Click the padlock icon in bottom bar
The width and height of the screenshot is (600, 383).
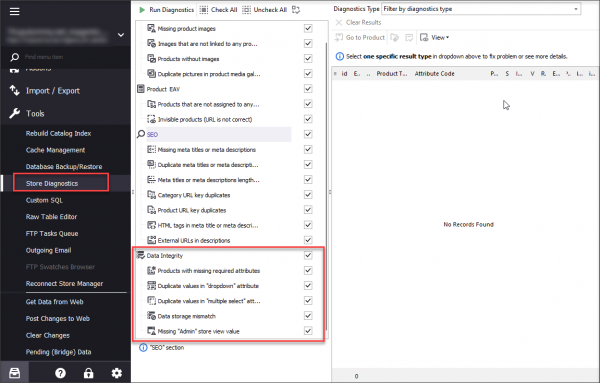tap(88, 373)
